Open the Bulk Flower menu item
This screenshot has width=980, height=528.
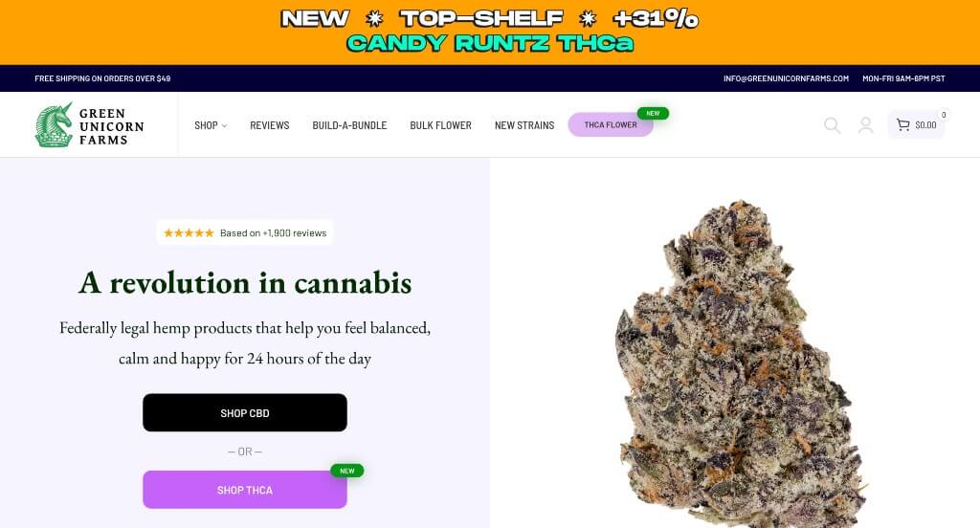tap(440, 125)
